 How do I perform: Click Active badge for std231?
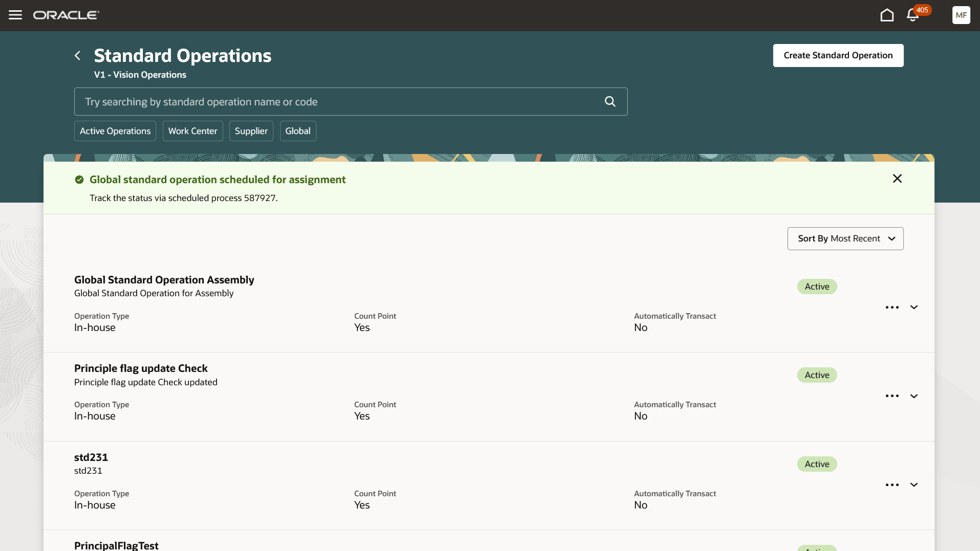[x=817, y=464]
